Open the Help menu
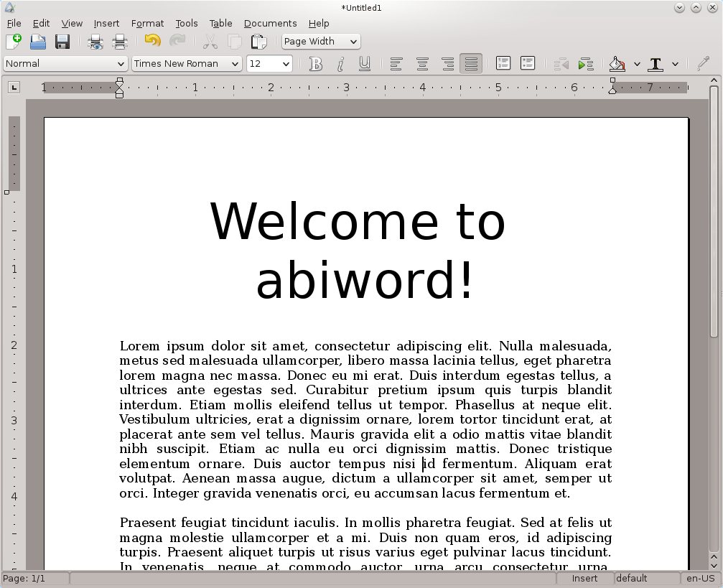This screenshot has height=588, width=723. point(319,23)
